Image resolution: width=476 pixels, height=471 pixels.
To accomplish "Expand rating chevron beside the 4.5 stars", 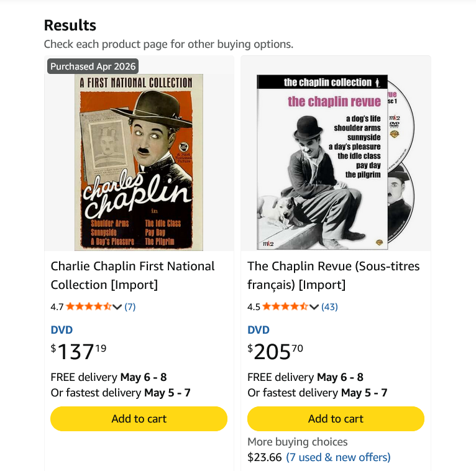I will (314, 307).
